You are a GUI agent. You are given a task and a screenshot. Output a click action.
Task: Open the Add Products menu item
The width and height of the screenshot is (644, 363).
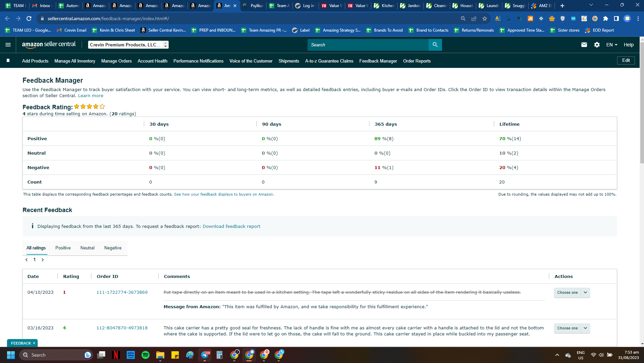(x=35, y=61)
